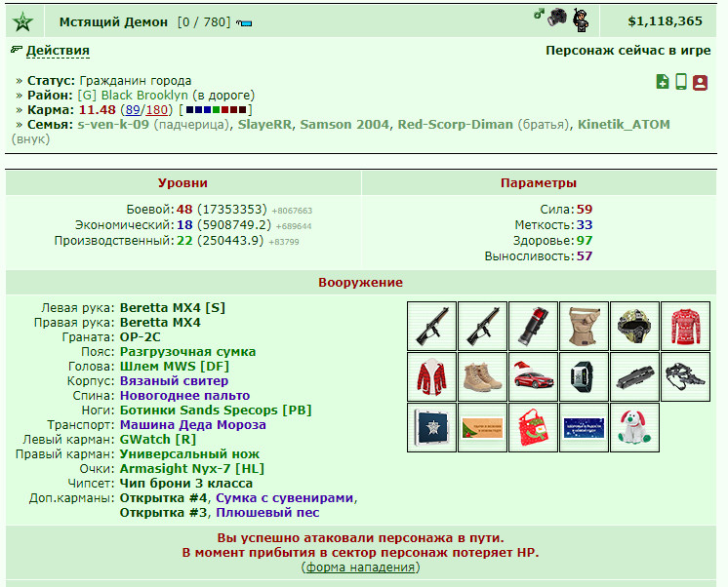Click the $1,118,365 money amount
The image size is (728, 587).
pyautogui.click(x=665, y=20)
